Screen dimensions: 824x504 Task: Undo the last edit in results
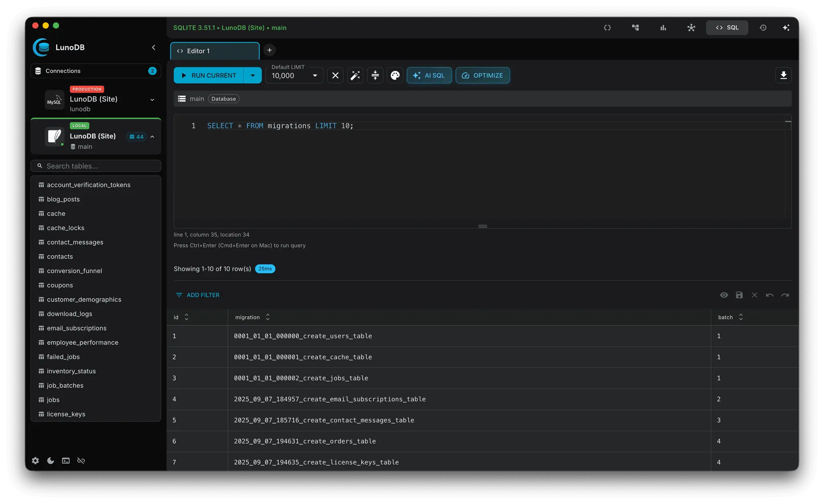(x=770, y=295)
